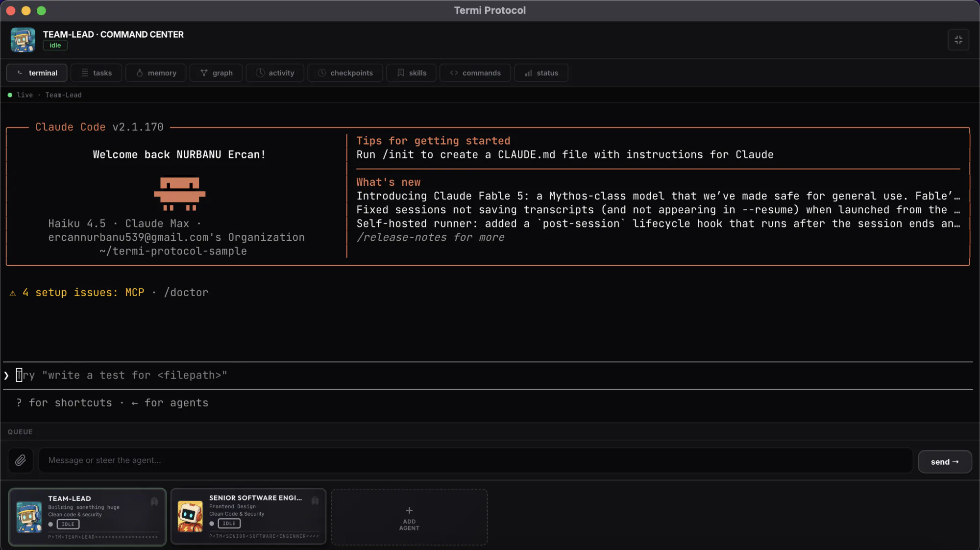Viewport: 980px width, 550px height.
Task: Click the Claude Code pixel mascot
Action: pos(179,194)
